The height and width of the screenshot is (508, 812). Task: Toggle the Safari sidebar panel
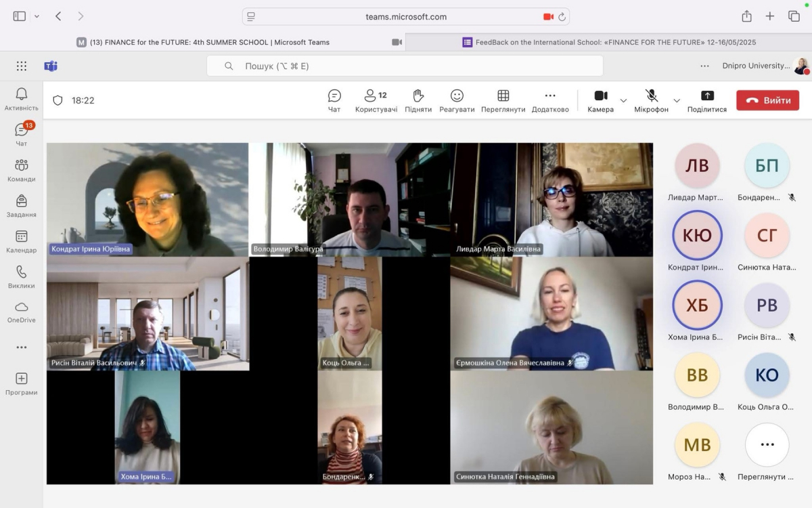[19, 16]
